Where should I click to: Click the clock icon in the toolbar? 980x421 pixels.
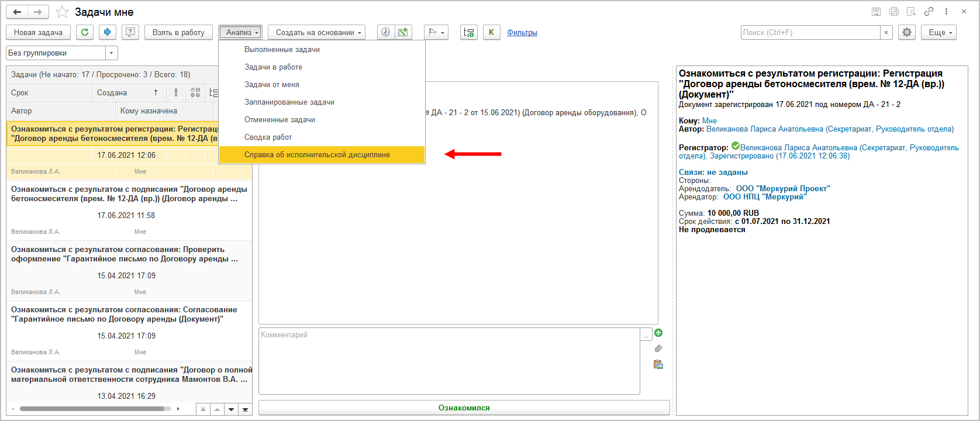pyautogui.click(x=385, y=32)
